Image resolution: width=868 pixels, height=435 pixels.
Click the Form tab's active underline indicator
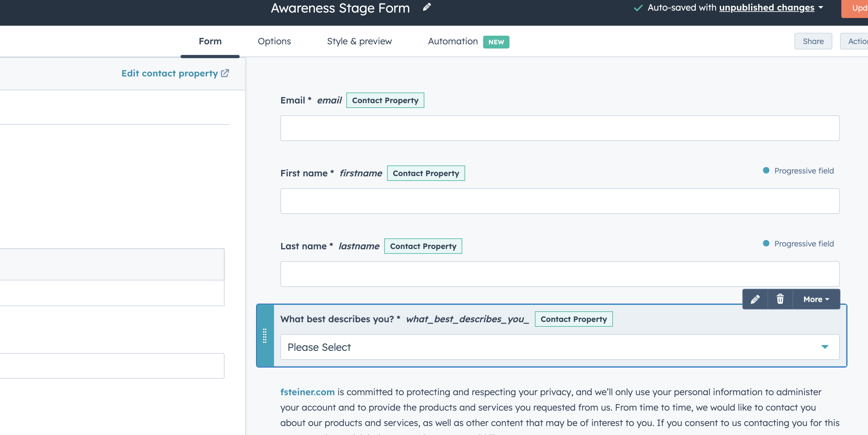(x=209, y=56)
